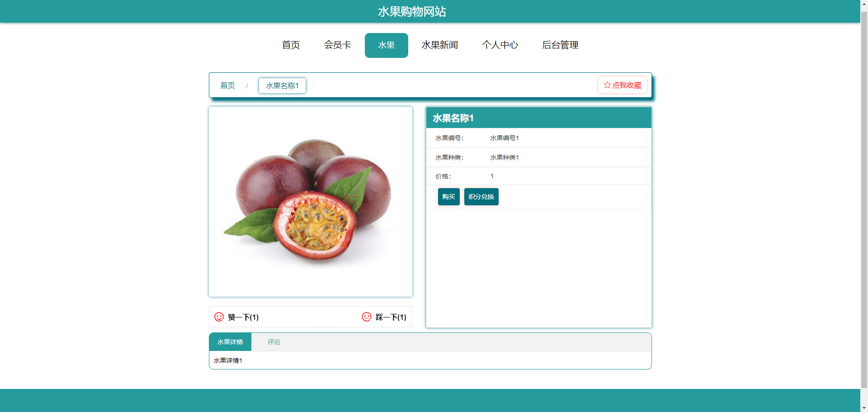Click the 赞一下(1) label text
This screenshot has width=868, height=412.
(243, 317)
